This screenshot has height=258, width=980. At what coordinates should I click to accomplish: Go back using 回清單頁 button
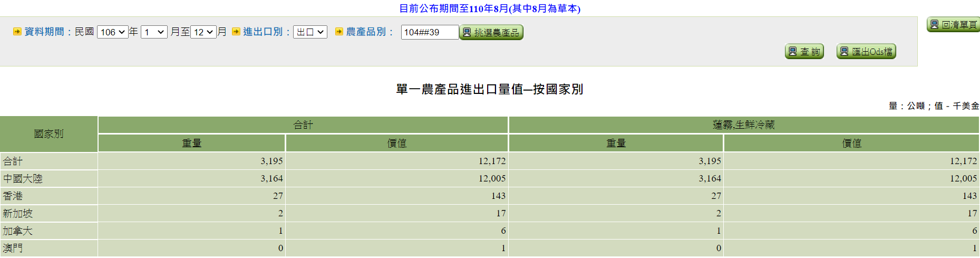[953, 25]
